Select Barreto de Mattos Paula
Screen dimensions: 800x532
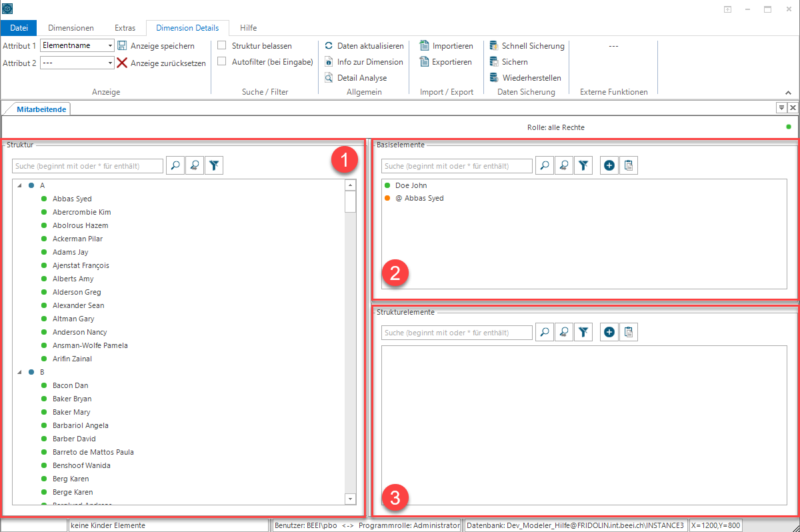point(93,452)
